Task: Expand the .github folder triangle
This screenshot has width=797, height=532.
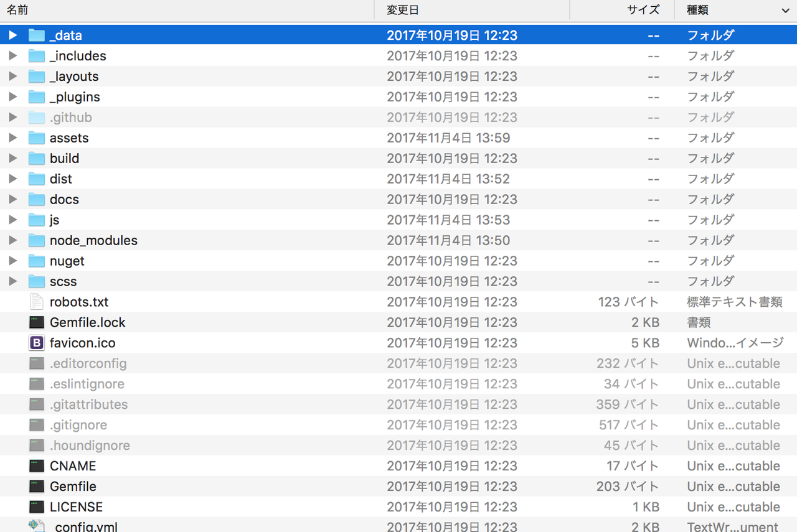Action: [13, 118]
